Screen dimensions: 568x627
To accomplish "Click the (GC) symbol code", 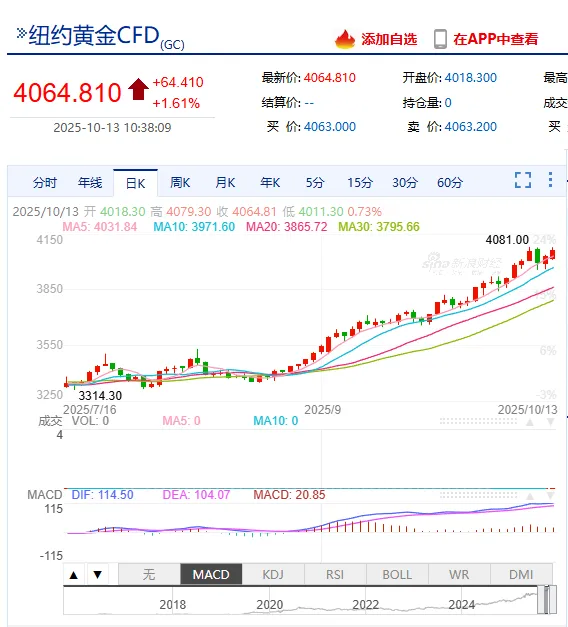I will pyautogui.click(x=172, y=45).
